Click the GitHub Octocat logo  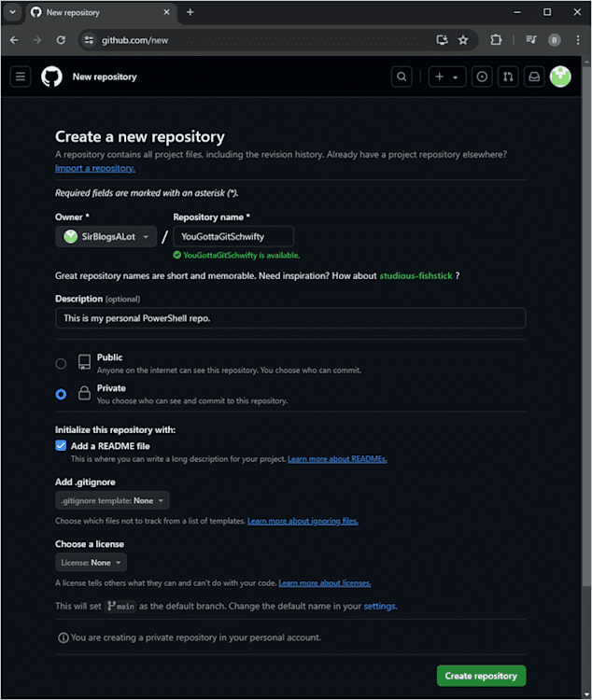(52, 77)
